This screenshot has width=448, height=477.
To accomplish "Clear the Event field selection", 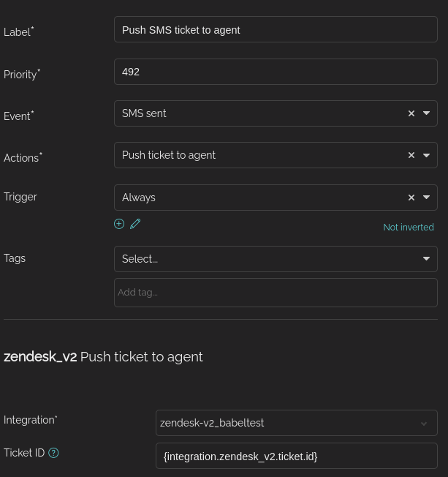I will pyautogui.click(x=411, y=113).
